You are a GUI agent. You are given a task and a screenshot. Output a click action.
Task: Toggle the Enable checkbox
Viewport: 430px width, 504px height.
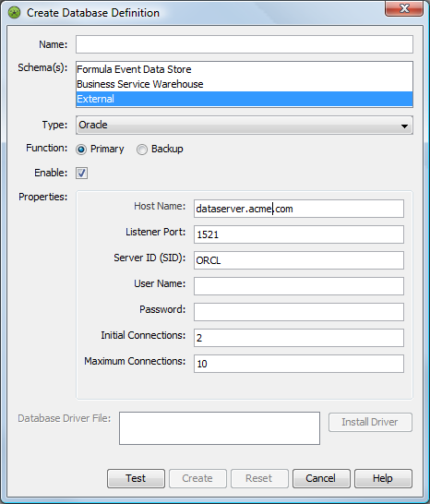click(81, 173)
